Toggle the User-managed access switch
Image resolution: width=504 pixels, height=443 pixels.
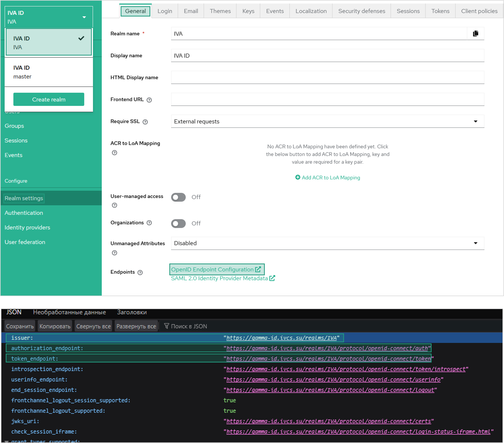click(x=178, y=197)
